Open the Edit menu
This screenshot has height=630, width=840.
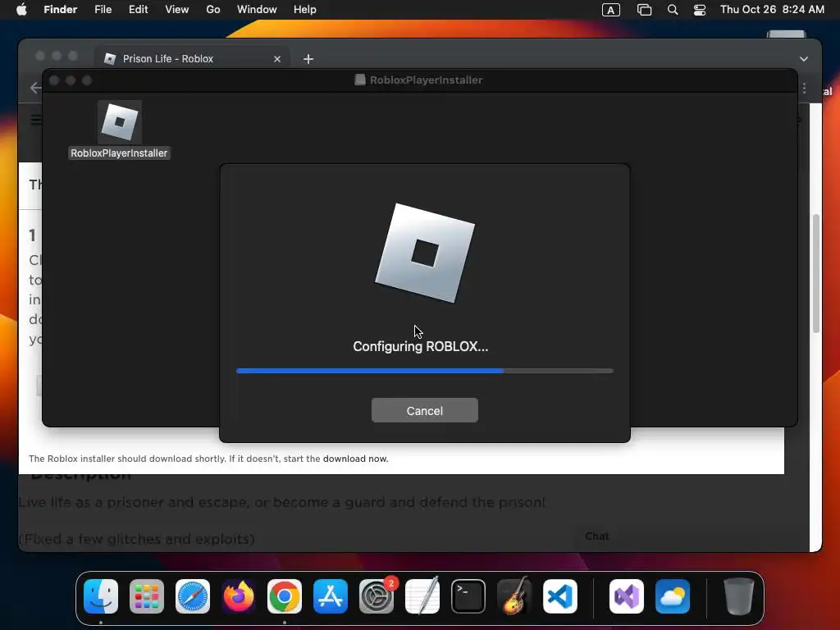138,10
